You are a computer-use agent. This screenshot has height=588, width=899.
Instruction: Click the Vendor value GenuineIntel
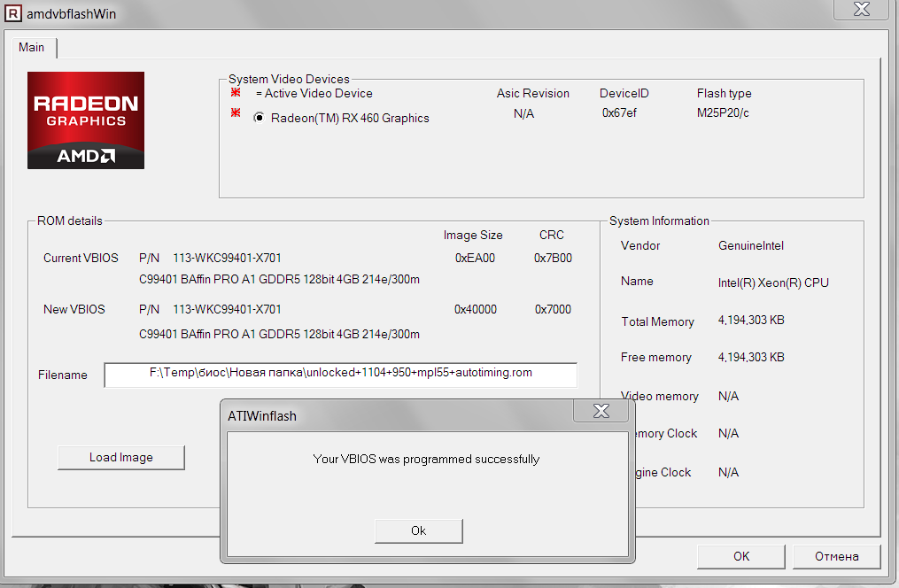coord(751,246)
